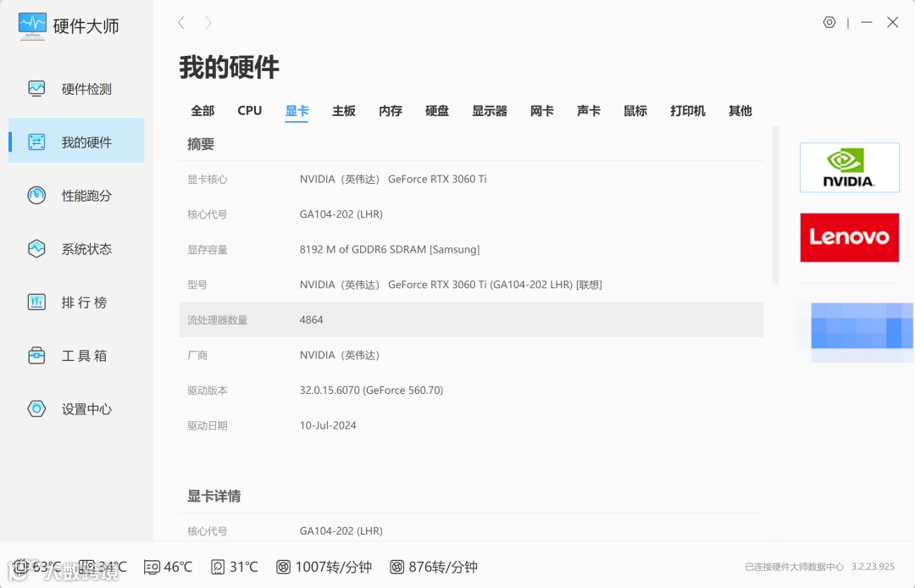Open the 硬件检测 menu label
915x588 pixels.
coord(86,89)
